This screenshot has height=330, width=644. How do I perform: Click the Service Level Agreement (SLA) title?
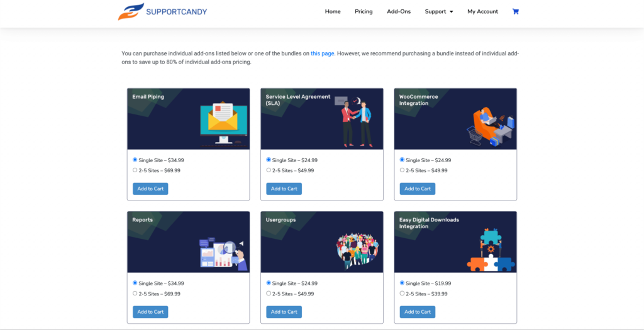click(297, 100)
